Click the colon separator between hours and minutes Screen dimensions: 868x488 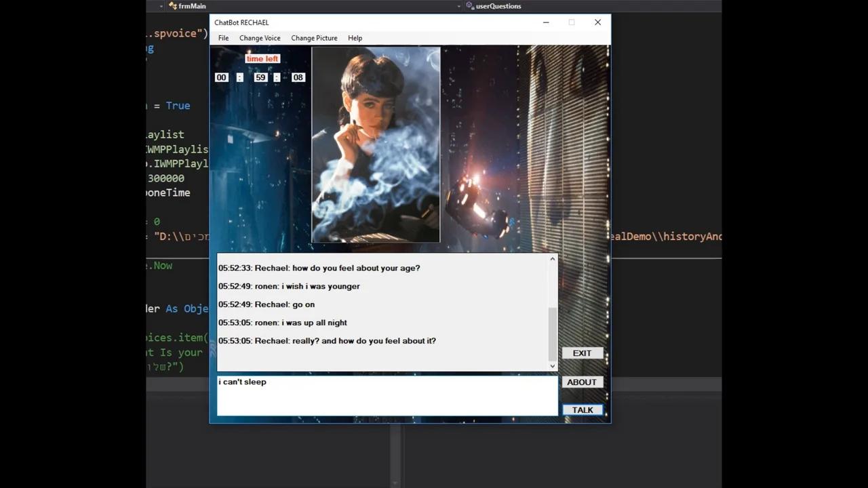[x=239, y=77]
